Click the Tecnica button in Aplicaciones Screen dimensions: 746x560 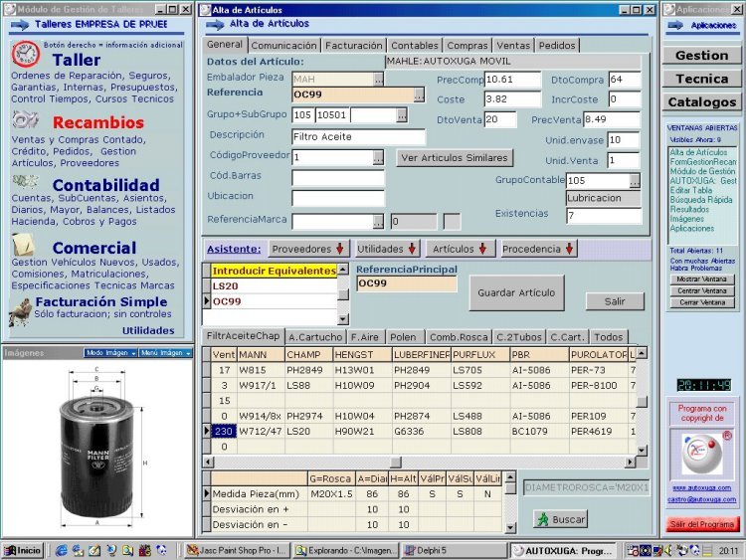click(x=702, y=79)
